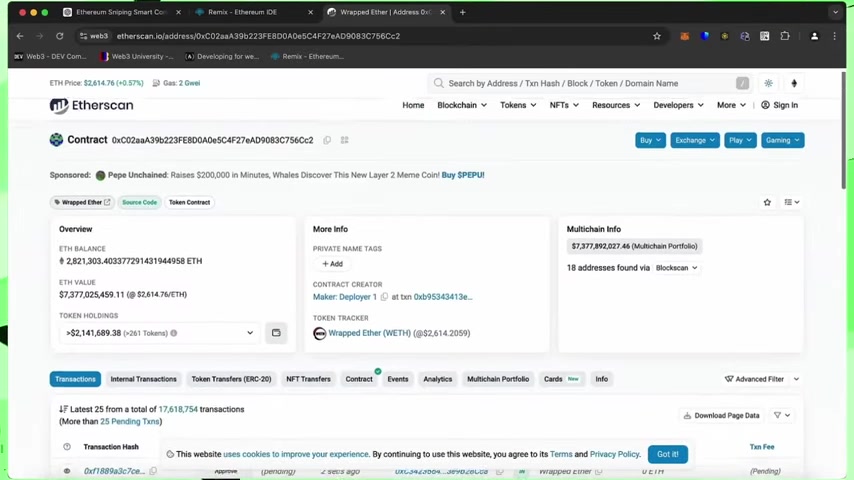Expand the Developers menu
Viewport: 854px width, 480px height.
[x=678, y=105]
